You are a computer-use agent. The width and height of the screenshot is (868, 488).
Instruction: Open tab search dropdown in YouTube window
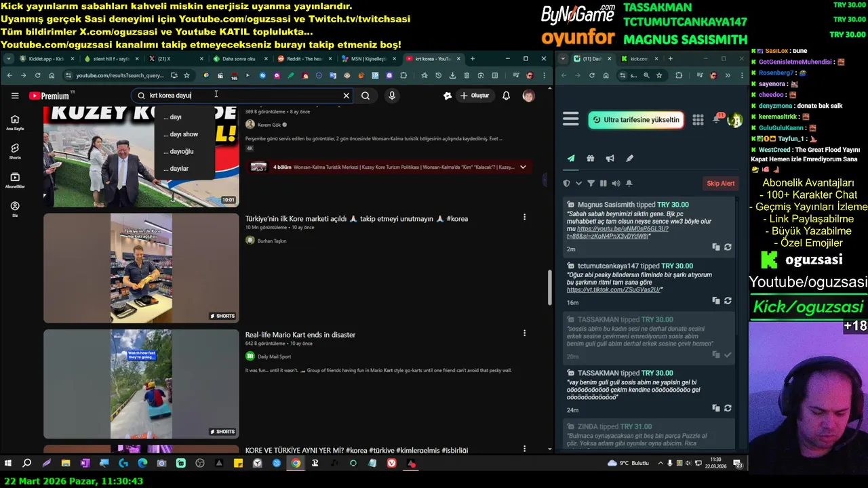[x=8, y=59]
